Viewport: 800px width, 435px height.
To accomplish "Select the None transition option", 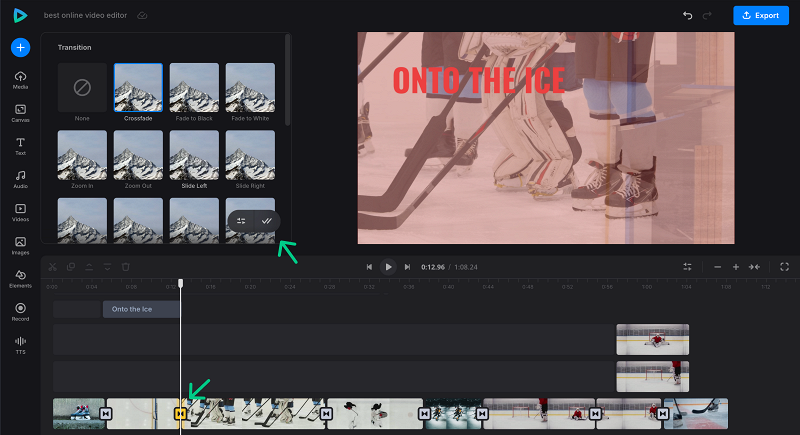I will click(82, 88).
